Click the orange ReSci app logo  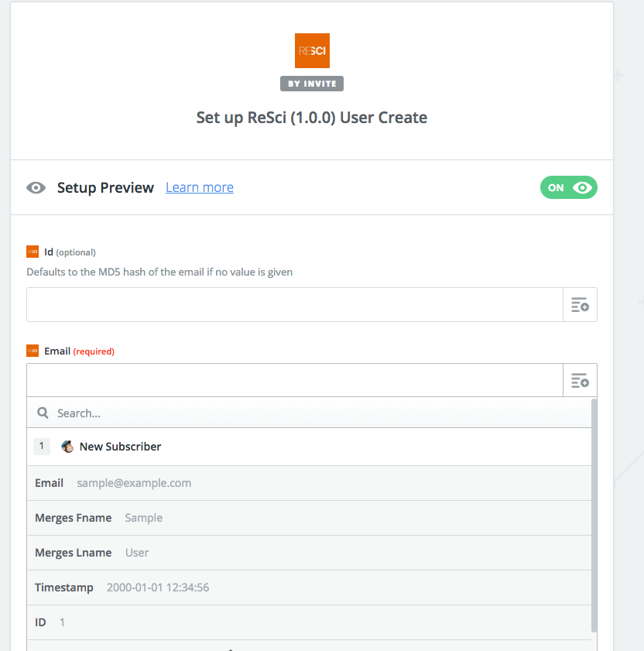[312, 50]
